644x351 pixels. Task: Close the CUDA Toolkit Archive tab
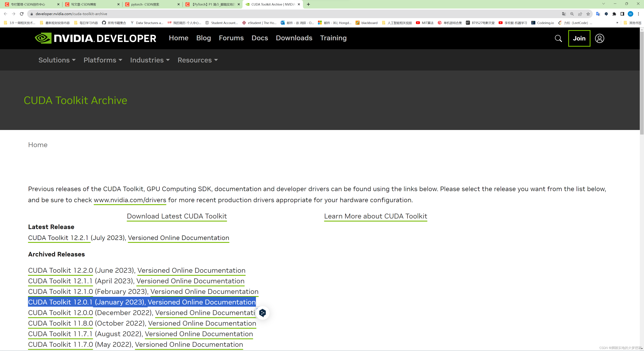tap(299, 4)
